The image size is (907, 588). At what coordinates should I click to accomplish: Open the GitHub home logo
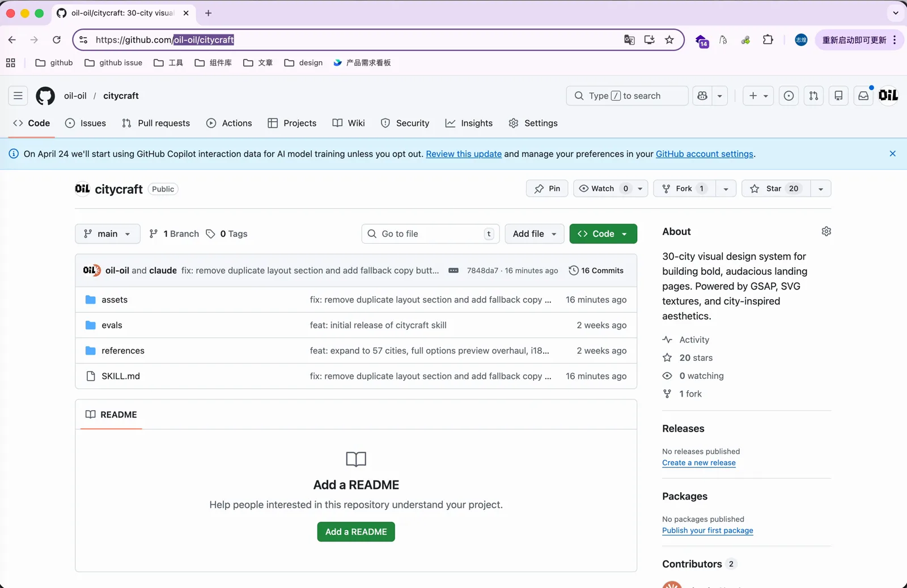coord(45,96)
